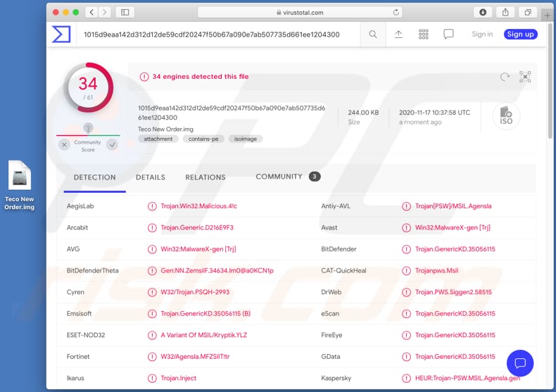Vote harmless with community checkmark
This screenshot has width=556, height=392.
[112, 144]
